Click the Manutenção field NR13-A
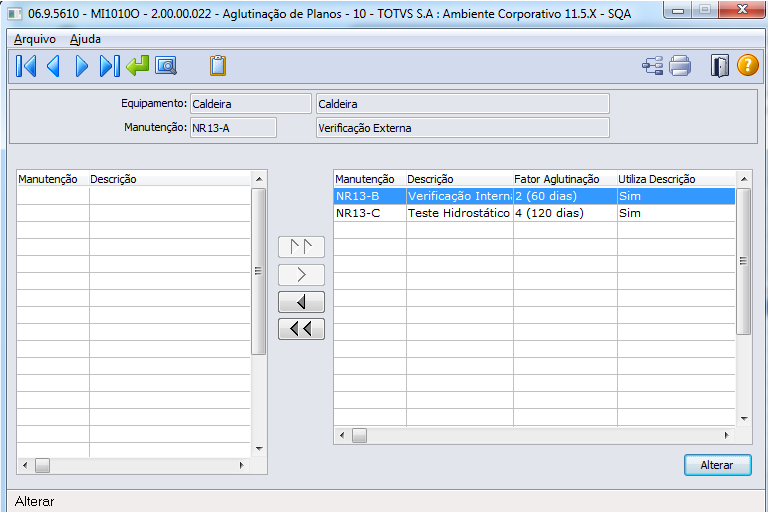The image size is (768, 512). pos(233,128)
